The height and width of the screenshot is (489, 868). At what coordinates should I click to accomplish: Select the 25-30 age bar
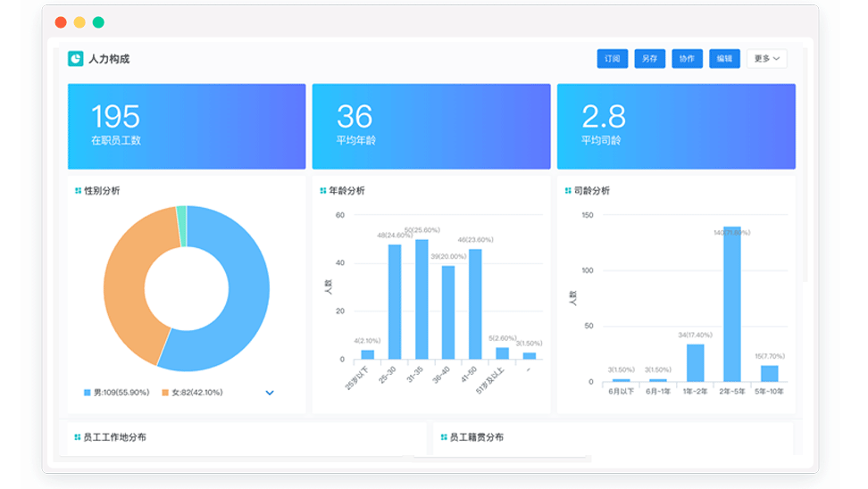tap(395, 302)
